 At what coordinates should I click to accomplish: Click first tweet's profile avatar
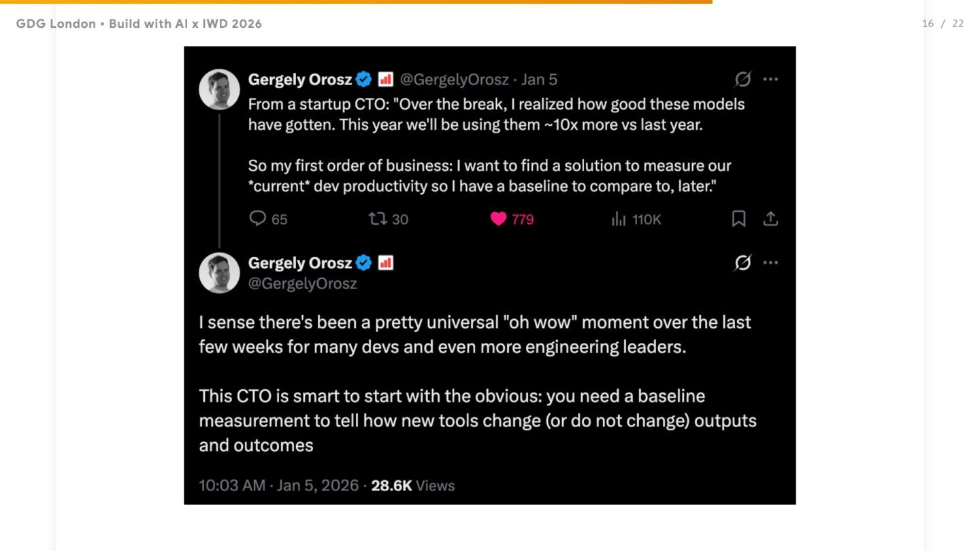click(219, 89)
